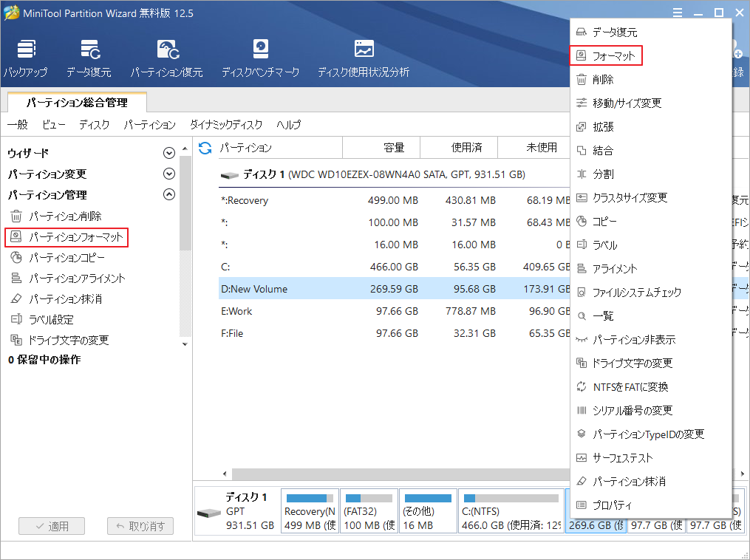
Task: Expand the パーティション変更 section
Action: coord(169,174)
